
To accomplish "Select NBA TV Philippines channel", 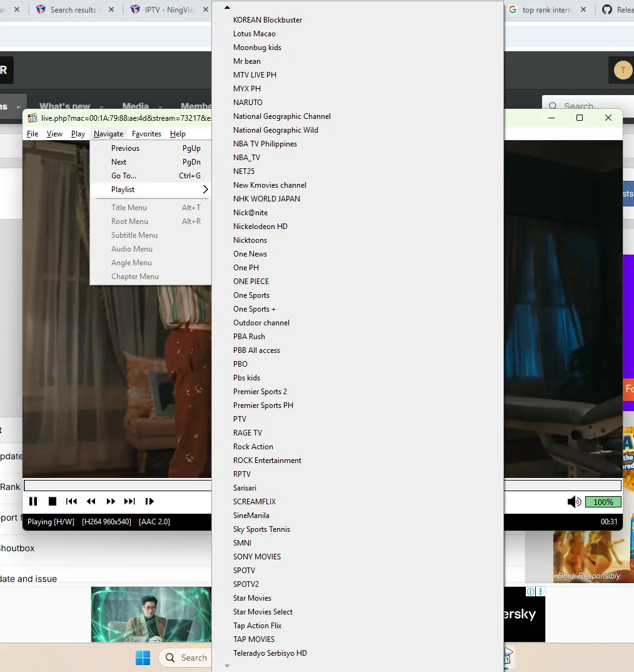I will pos(264,143).
